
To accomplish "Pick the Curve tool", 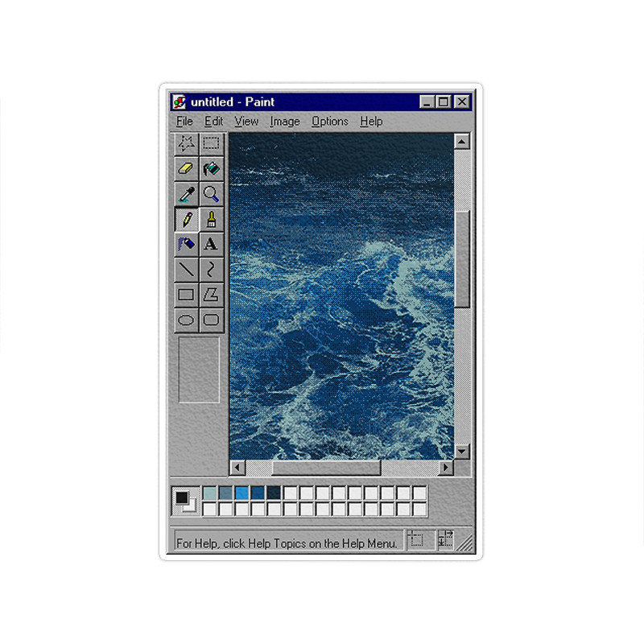I will pos(211,269).
